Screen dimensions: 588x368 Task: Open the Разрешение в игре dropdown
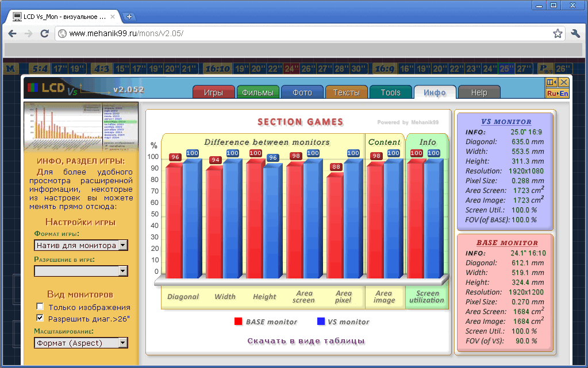pos(81,271)
